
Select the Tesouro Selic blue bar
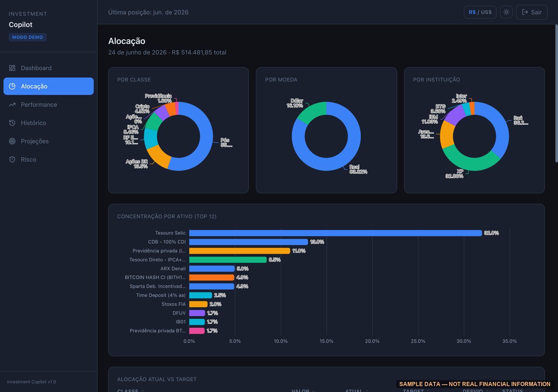coord(335,233)
